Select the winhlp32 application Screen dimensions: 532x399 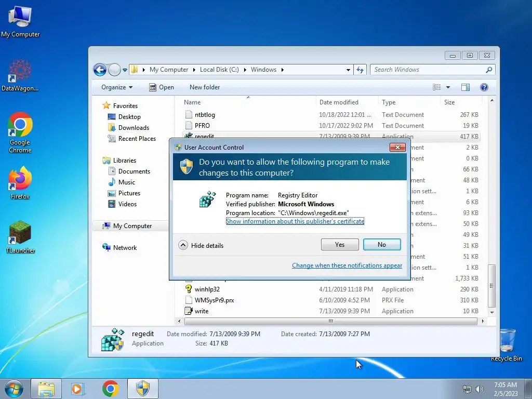(x=207, y=289)
